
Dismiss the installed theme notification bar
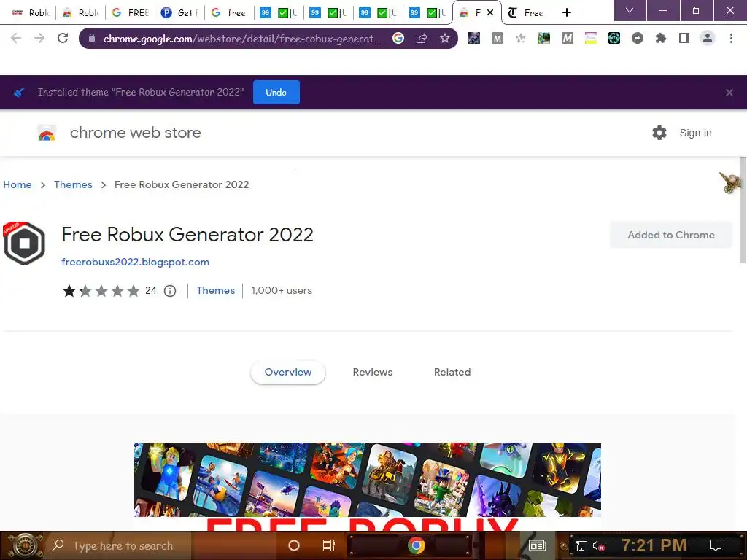tap(729, 93)
